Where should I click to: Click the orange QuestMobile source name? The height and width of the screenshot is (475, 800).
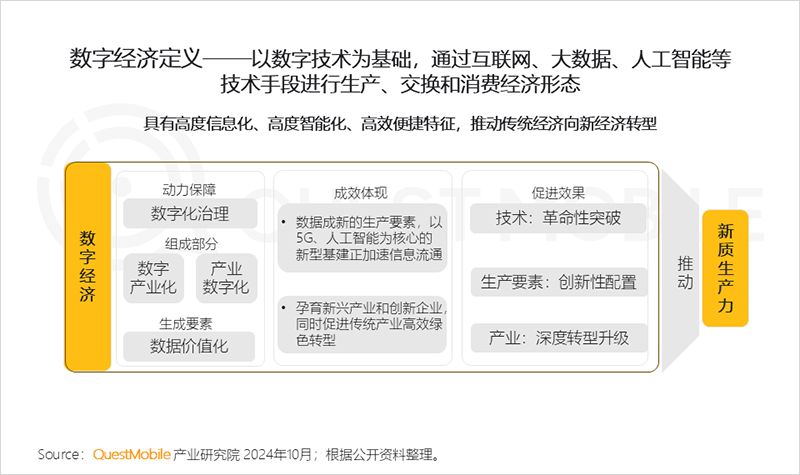(131, 454)
